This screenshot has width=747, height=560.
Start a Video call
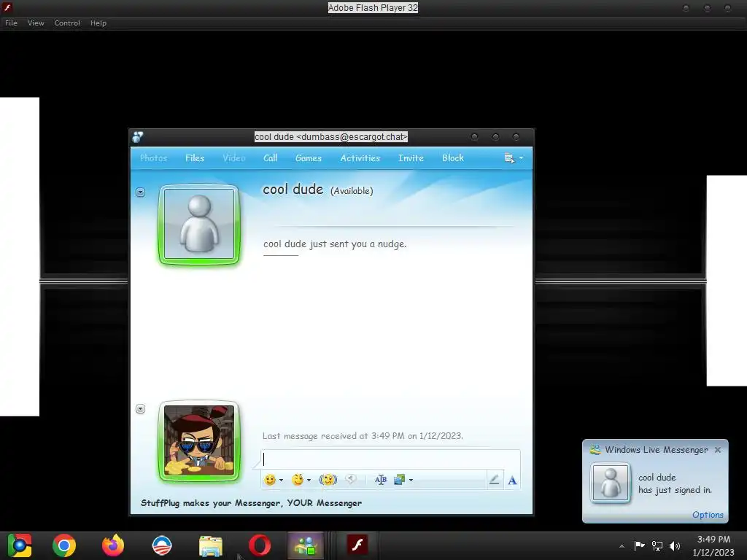click(x=233, y=158)
